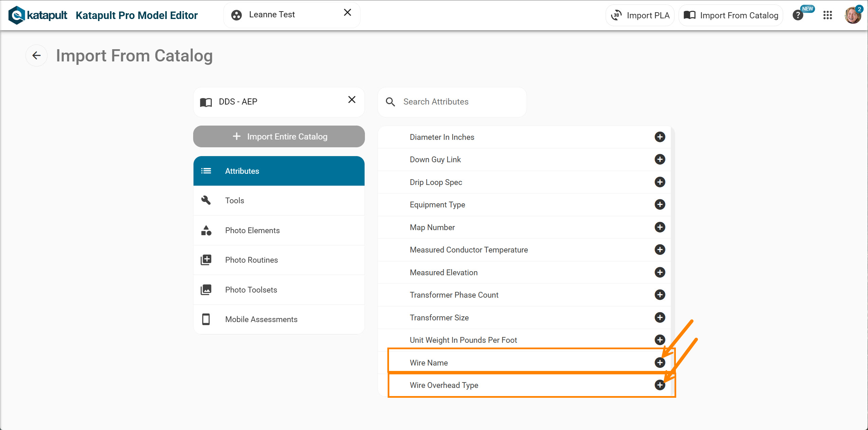Viewport: 868px width, 430px height.
Task: Click the back arrow button
Action: click(36, 55)
